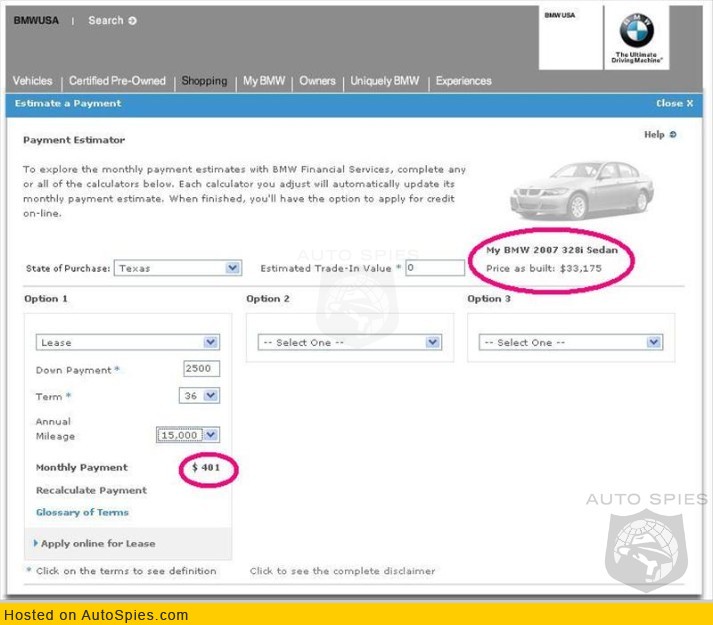Click the Term label for its definition
The width and height of the screenshot is (713, 625).
click(x=49, y=397)
